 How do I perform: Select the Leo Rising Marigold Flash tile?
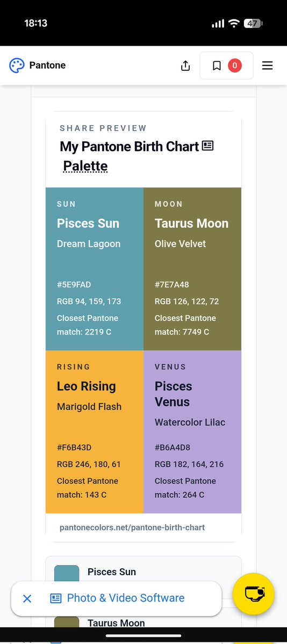pyautogui.click(x=95, y=432)
